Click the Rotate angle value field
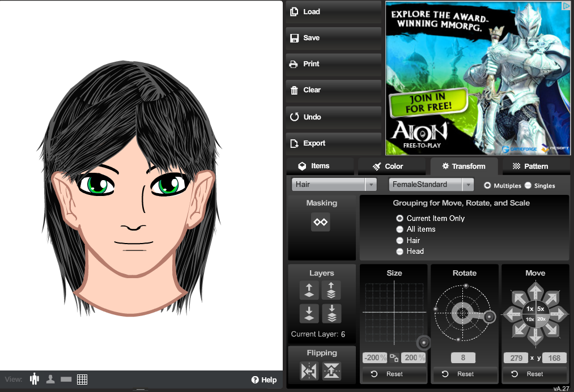574x392 pixels. (x=464, y=358)
